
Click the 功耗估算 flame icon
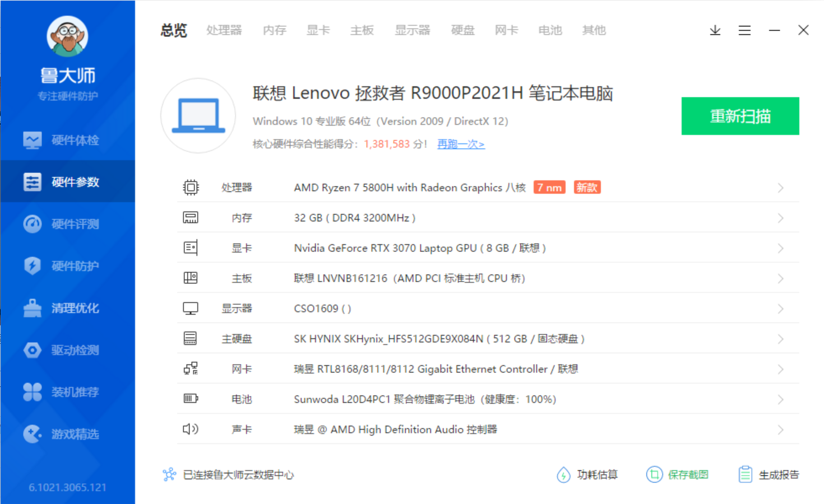[x=563, y=475]
